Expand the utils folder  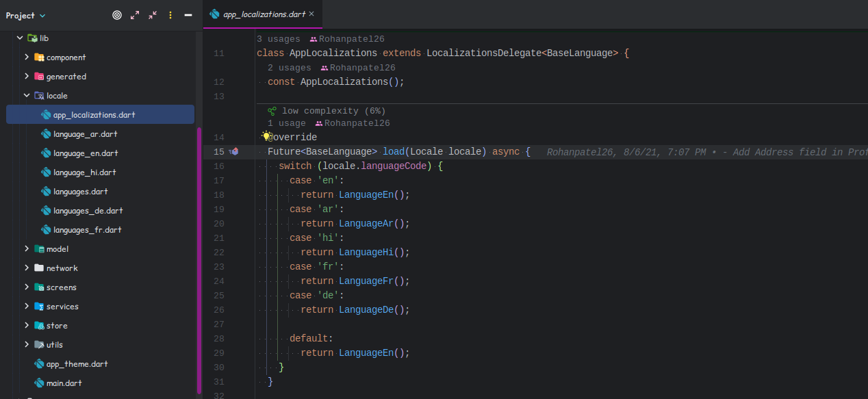point(27,345)
